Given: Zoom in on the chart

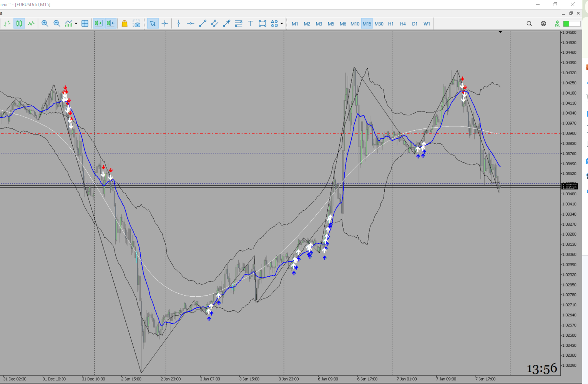Looking at the screenshot, I should pos(45,23).
